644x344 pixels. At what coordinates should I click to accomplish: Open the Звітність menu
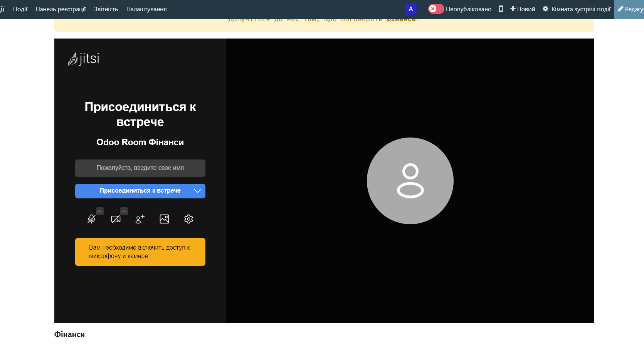(x=106, y=9)
